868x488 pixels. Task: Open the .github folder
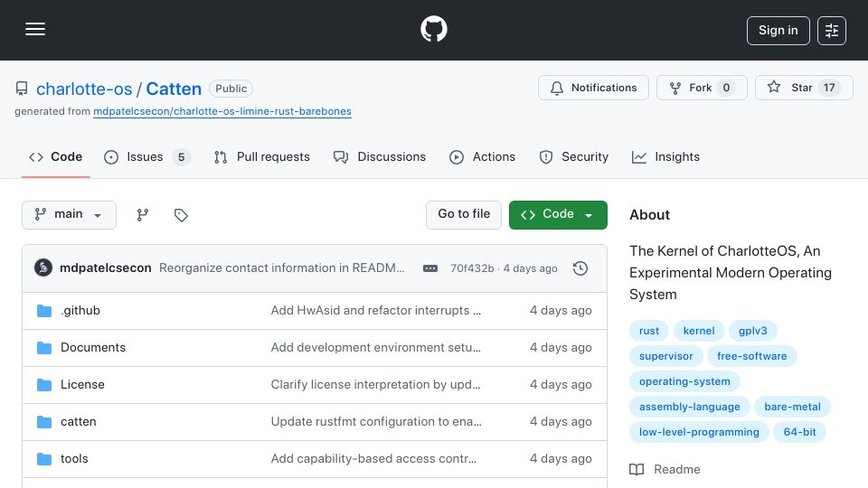(80, 310)
